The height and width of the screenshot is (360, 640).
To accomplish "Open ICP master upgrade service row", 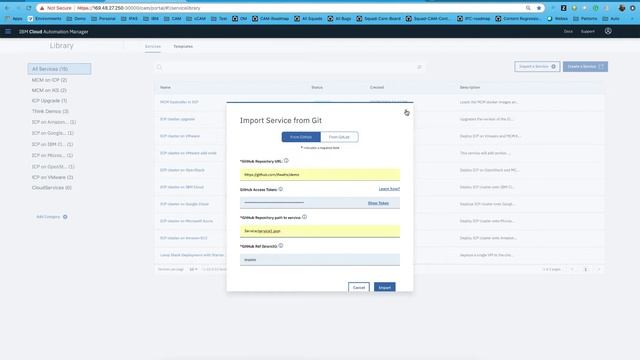I will coord(178,119).
